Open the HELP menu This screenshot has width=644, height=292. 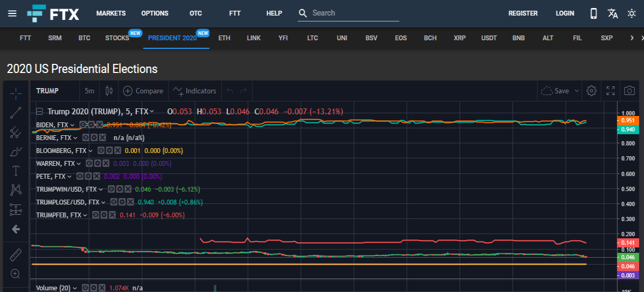(274, 13)
